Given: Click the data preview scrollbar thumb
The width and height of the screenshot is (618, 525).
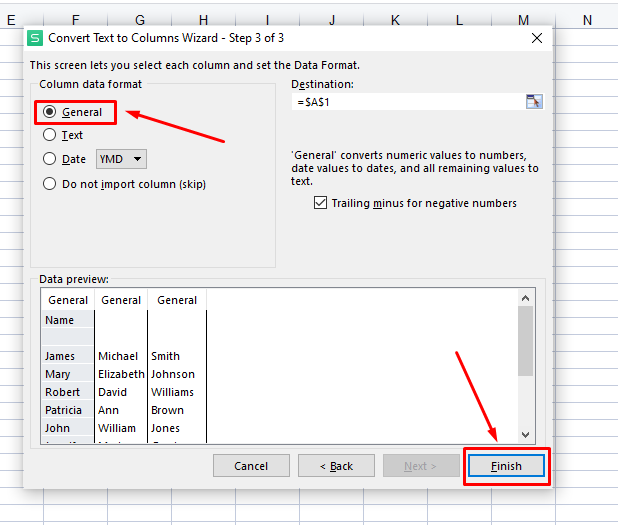Looking at the screenshot, I should [x=525, y=341].
